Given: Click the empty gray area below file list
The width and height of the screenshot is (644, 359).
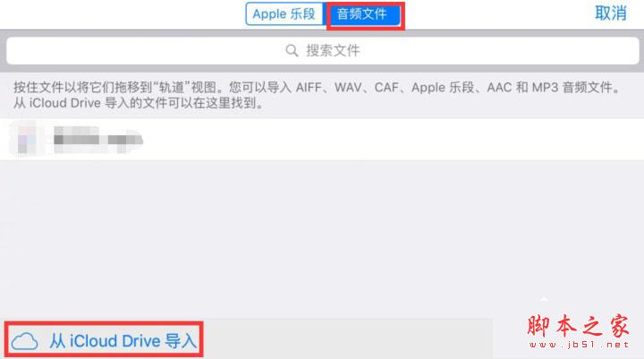Looking at the screenshot, I should click(322, 230).
